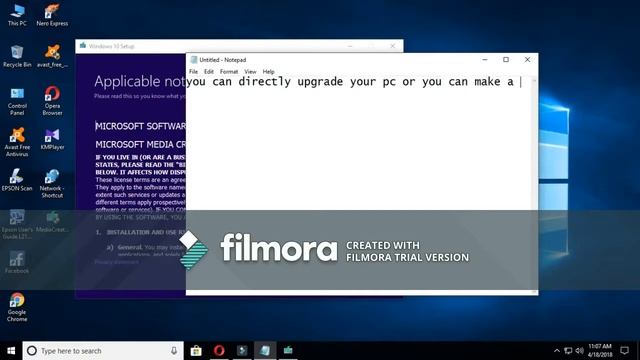Click the Windows Start button
This screenshot has width=640, height=360.
(x=11, y=351)
